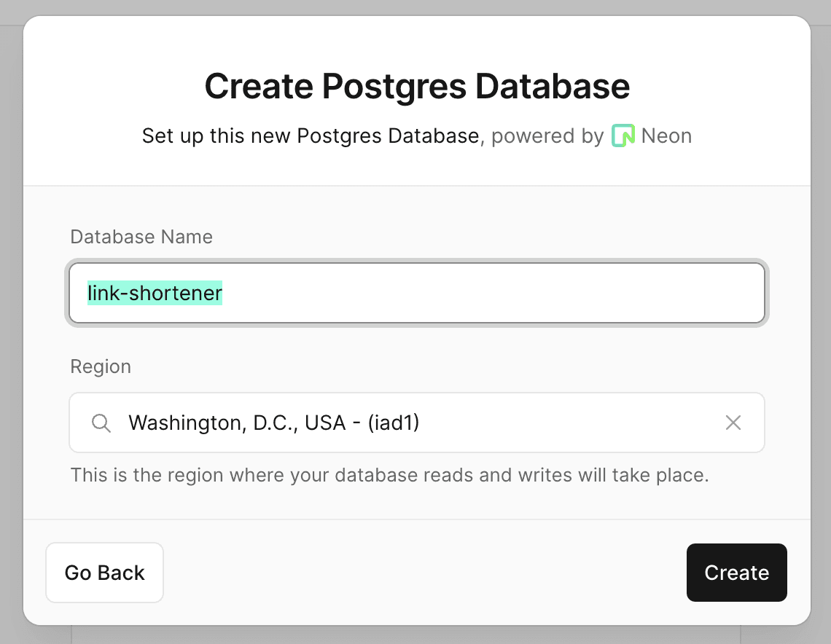Click "Set up this new Postgres Database" subtitle
The image size is (831, 644).
(311, 136)
